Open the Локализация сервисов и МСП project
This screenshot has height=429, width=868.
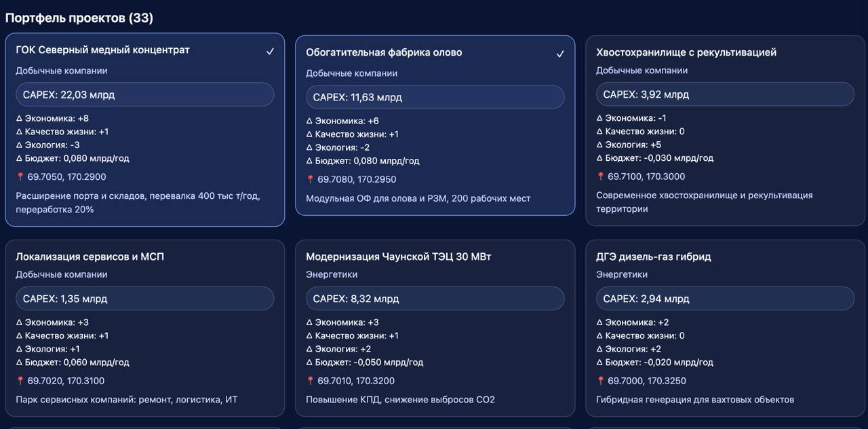[x=90, y=257]
